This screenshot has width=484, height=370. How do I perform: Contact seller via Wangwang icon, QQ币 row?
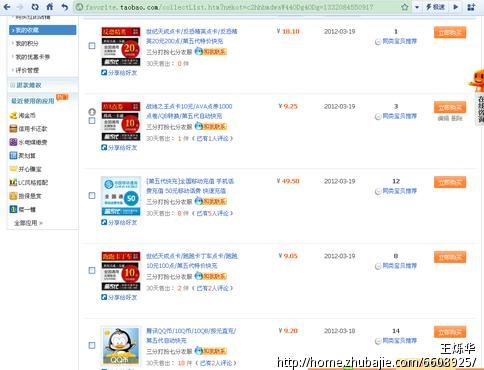point(210,351)
